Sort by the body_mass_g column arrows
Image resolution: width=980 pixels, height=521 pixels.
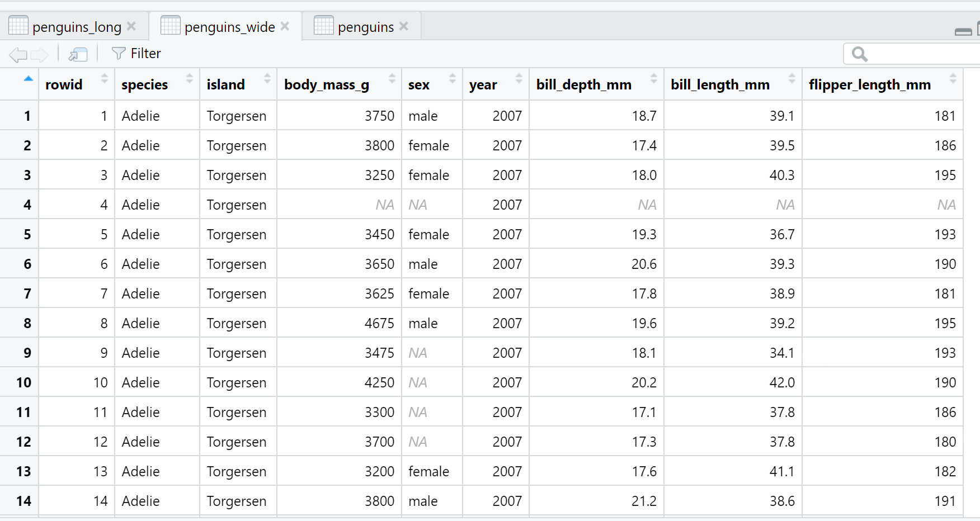click(392, 79)
